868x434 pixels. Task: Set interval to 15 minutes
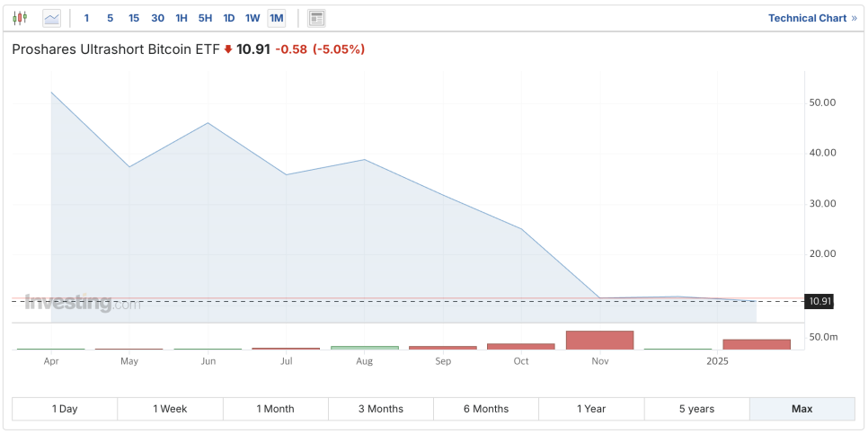(x=134, y=18)
